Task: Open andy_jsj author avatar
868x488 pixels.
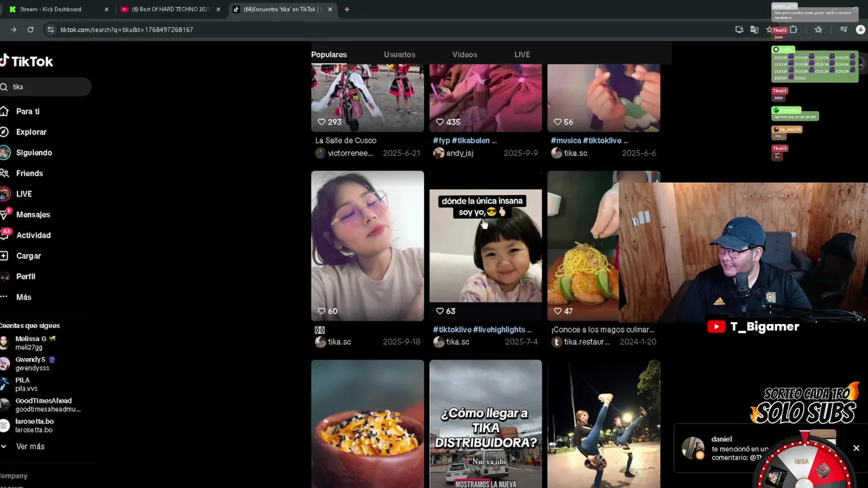Action: [x=438, y=153]
